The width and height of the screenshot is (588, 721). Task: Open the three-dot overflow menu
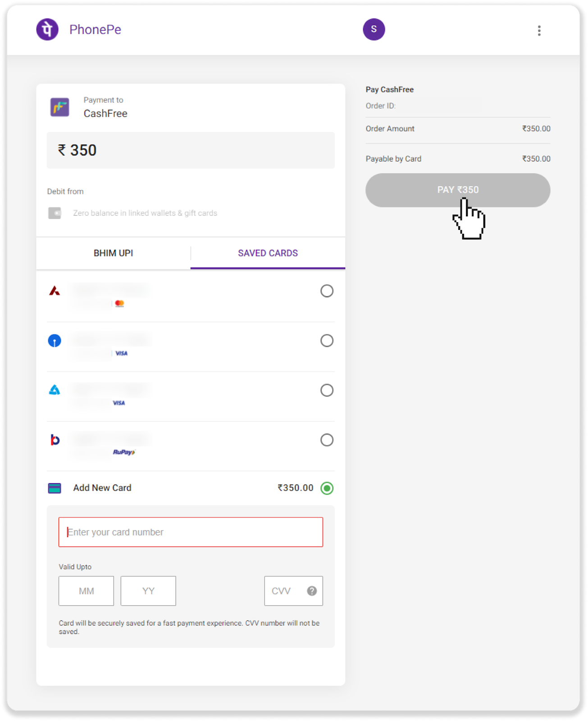pyautogui.click(x=539, y=31)
